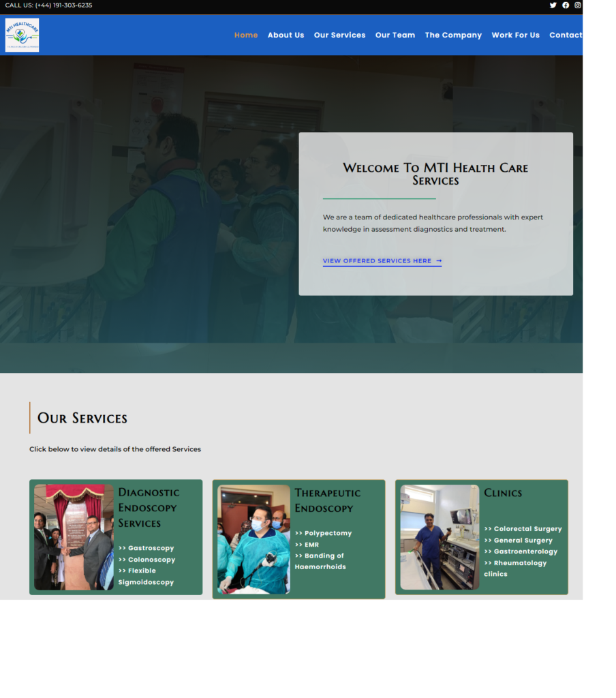Viewport: 616px width, 698px height.
Task: Open the About Us page
Action: tap(286, 35)
